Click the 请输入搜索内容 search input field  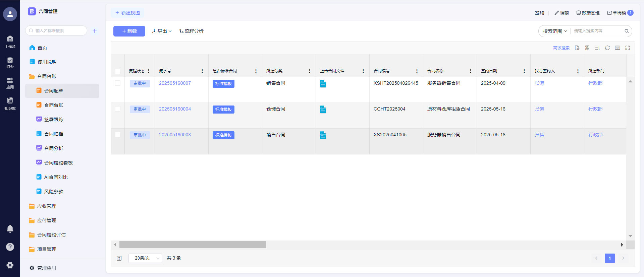click(597, 31)
